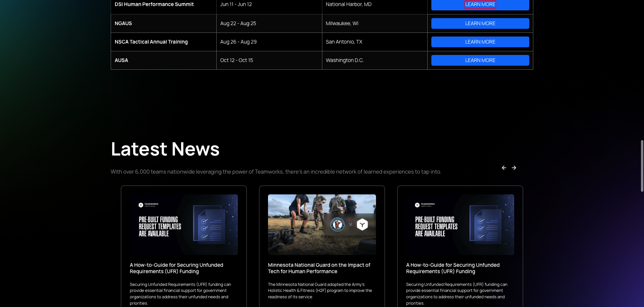This screenshot has width=644, height=307.
Task: Open the third Securing Unfunded Requirements article
Action: tap(453, 268)
